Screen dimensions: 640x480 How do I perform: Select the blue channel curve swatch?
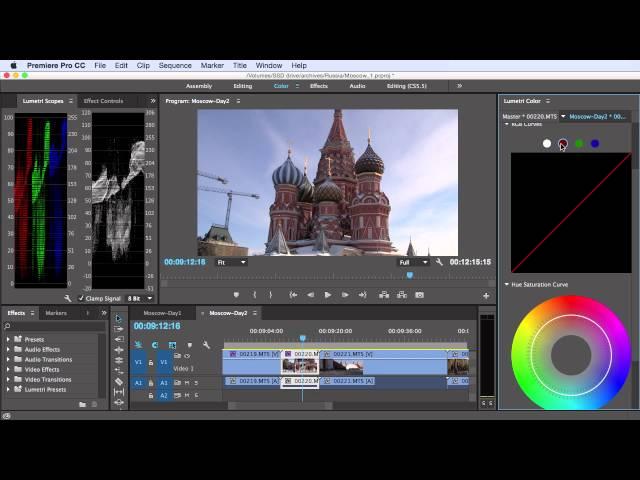pyautogui.click(x=595, y=143)
